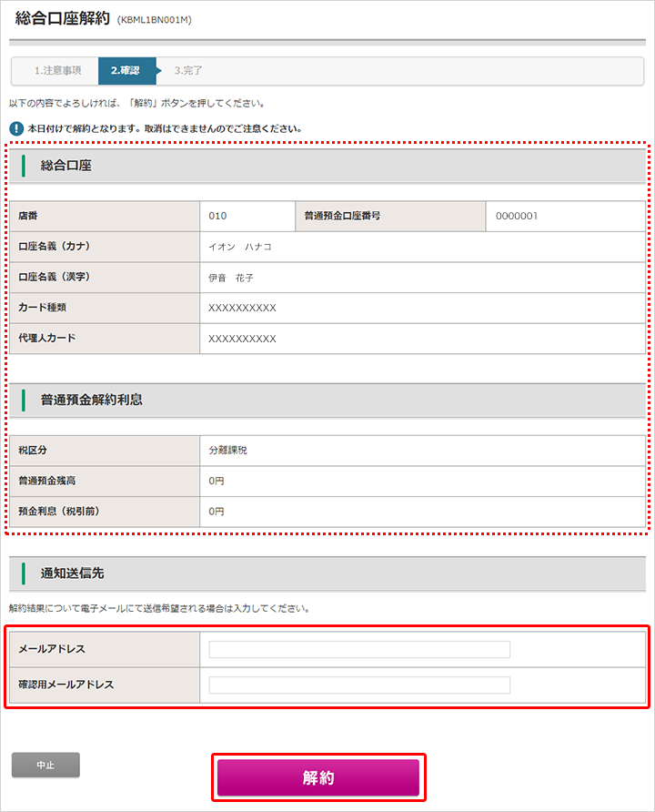Select the 3.完了 step tab
Image resolution: width=655 pixels, height=812 pixels.
pyautogui.click(x=187, y=71)
